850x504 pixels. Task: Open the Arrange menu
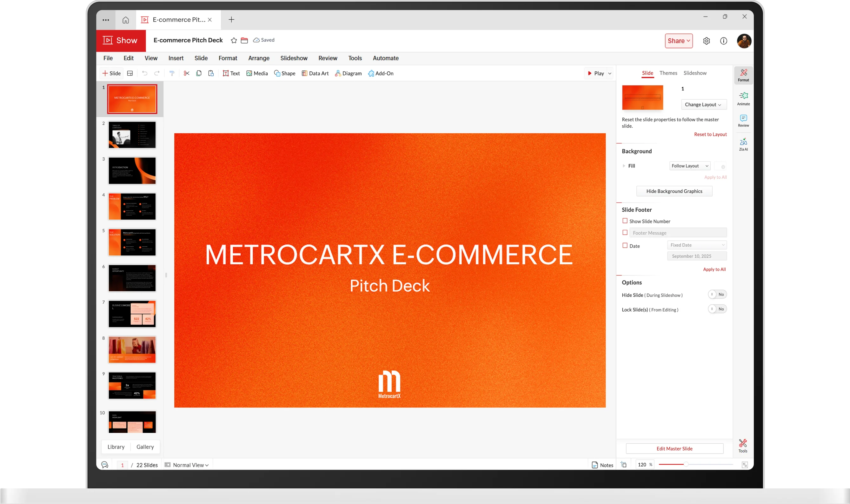(258, 58)
